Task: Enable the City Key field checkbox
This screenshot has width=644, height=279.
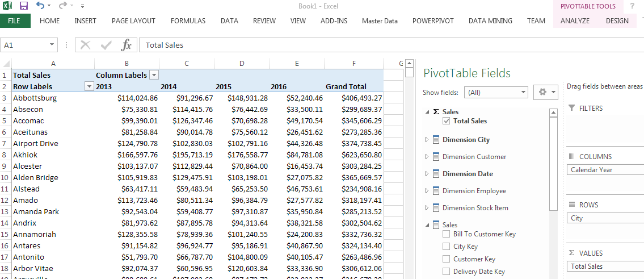Action: 446,247
